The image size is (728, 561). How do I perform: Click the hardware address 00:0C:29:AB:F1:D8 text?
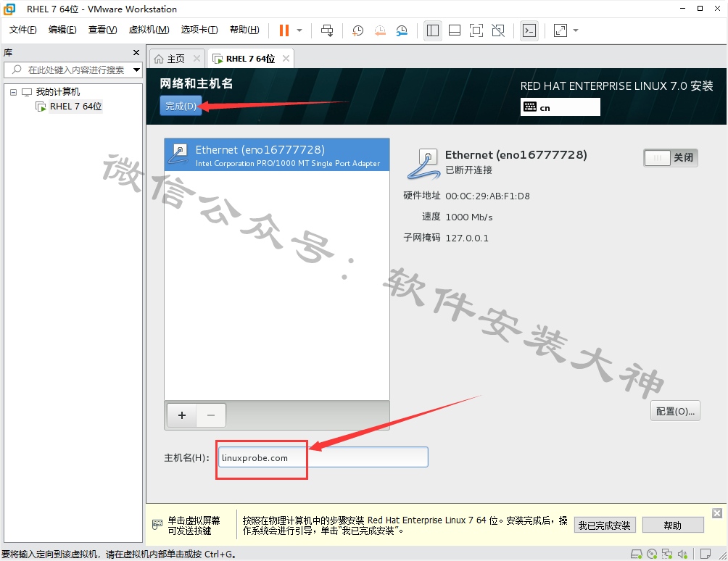click(487, 196)
